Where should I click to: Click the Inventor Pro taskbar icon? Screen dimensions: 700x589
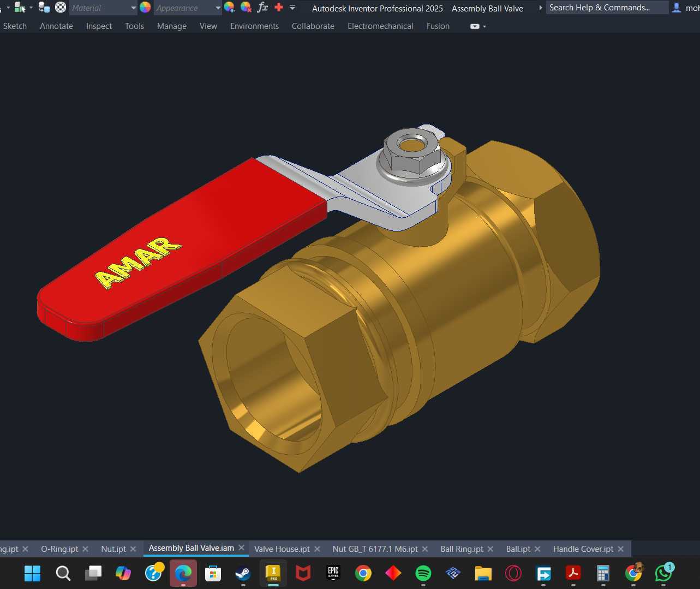coord(273,573)
